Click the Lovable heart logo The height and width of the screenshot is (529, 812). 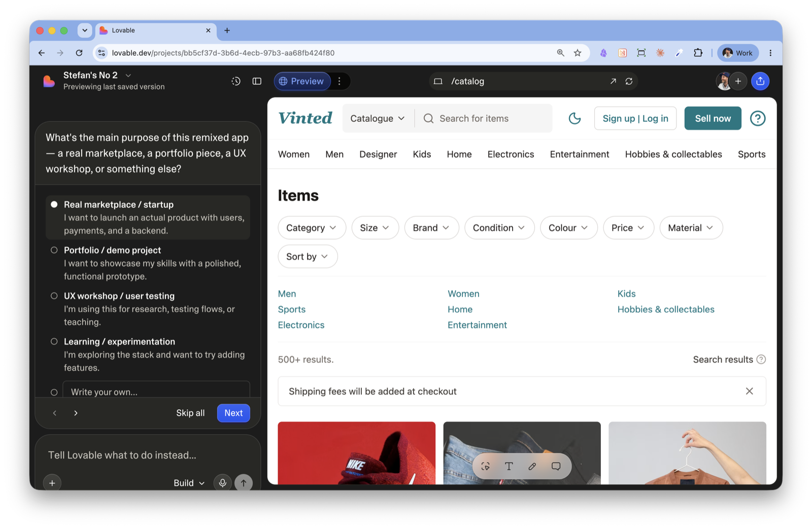tap(49, 81)
